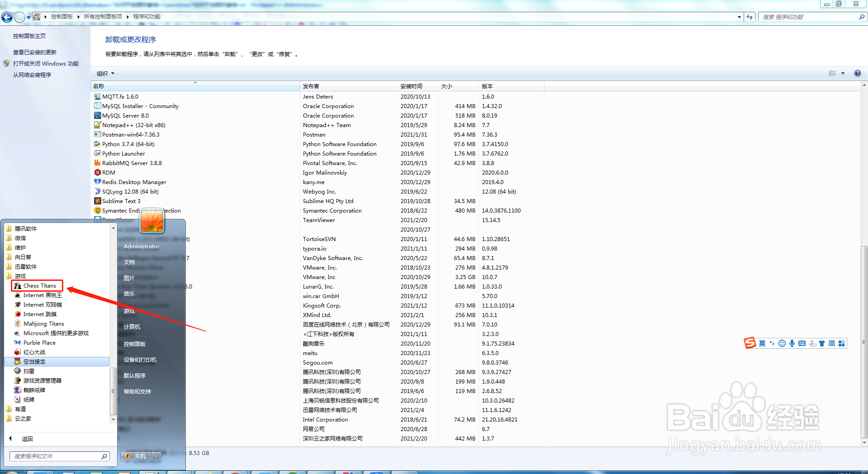Sort by 发布者 column header
Image resolution: width=868 pixels, height=474 pixels.
tap(349, 86)
